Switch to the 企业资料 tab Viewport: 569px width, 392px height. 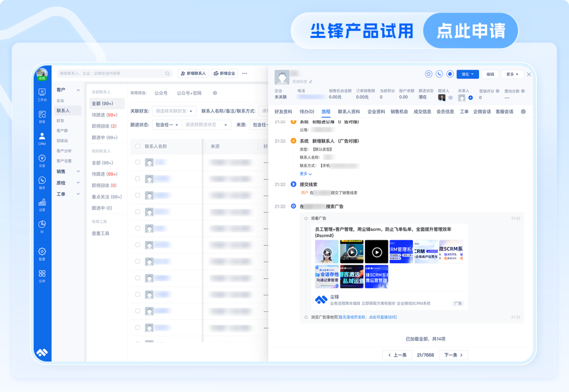(x=376, y=111)
